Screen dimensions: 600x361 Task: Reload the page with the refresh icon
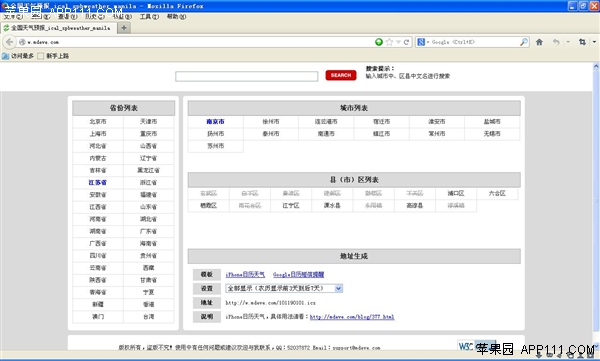click(x=406, y=42)
